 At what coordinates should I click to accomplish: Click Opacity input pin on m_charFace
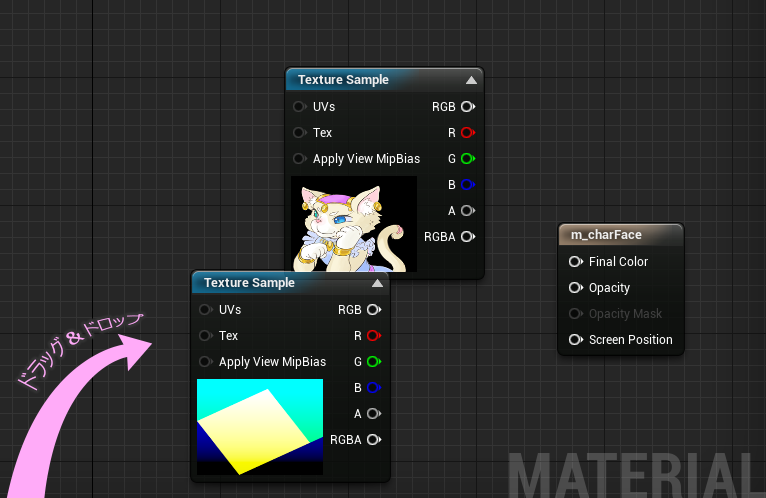point(576,288)
